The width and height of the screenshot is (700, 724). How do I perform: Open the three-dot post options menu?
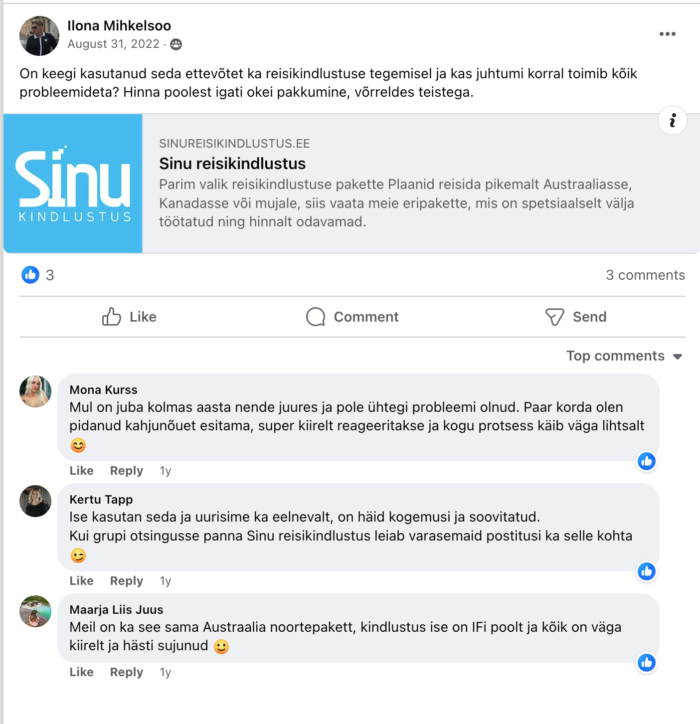click(x=667, y=34)
